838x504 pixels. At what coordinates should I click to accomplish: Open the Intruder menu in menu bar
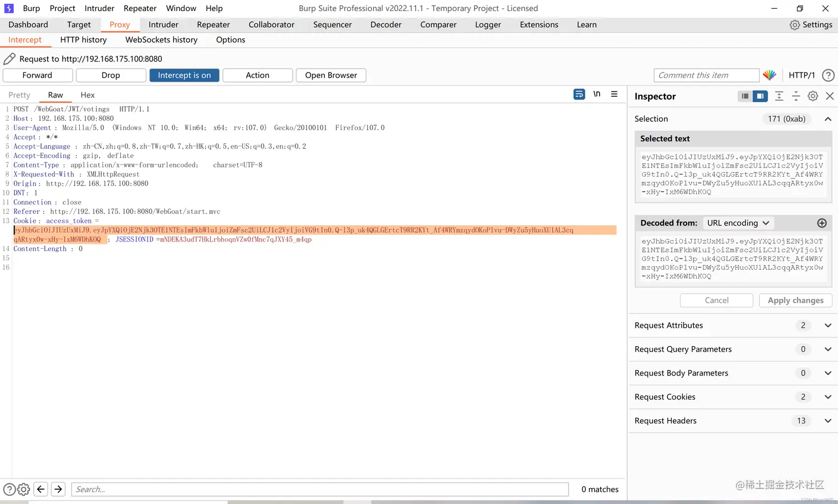pyautogui.click(x=100, y=8)
